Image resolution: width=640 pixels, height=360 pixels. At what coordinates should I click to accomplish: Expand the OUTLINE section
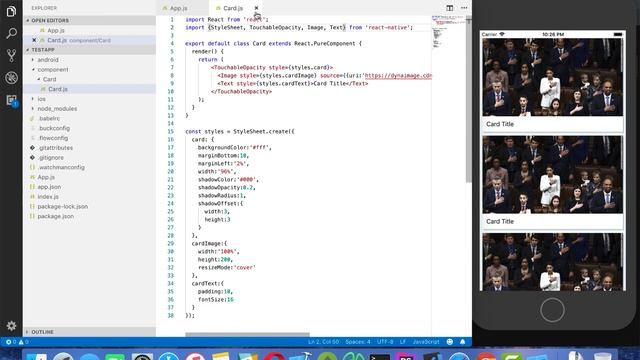[x=89, y=332]
